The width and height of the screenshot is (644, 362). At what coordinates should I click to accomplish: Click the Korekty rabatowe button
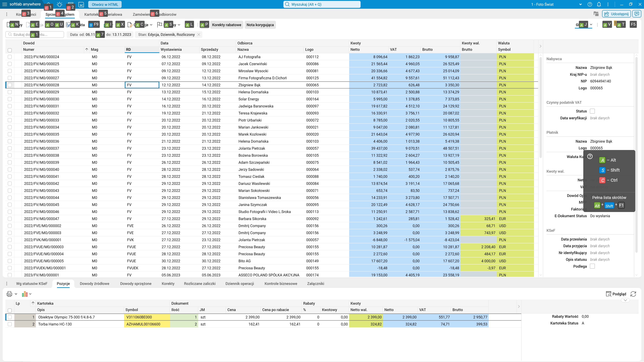point(227,25)
